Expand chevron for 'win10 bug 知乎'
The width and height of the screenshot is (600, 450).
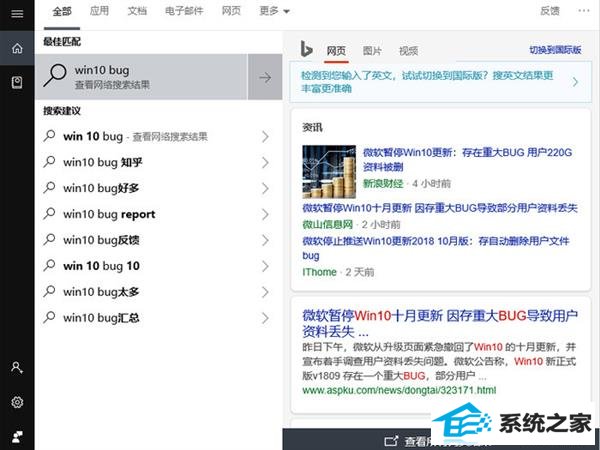coord(265,162)
